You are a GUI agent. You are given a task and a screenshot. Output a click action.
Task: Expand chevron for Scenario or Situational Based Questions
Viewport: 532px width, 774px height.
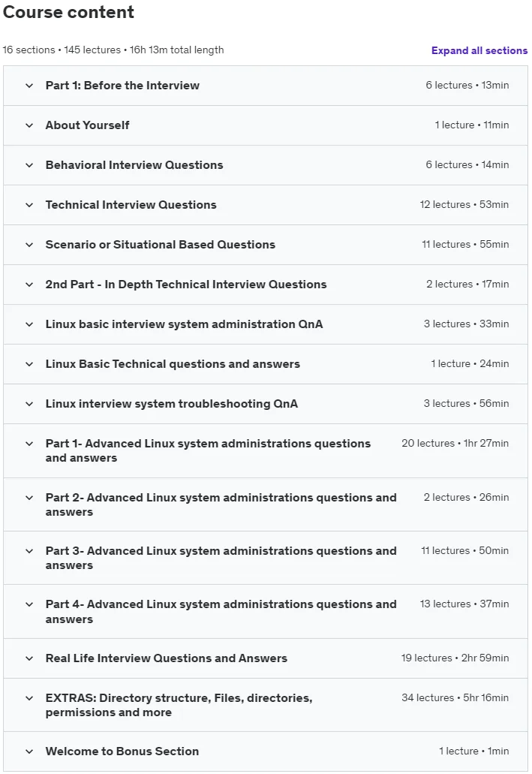click(29, 245)
